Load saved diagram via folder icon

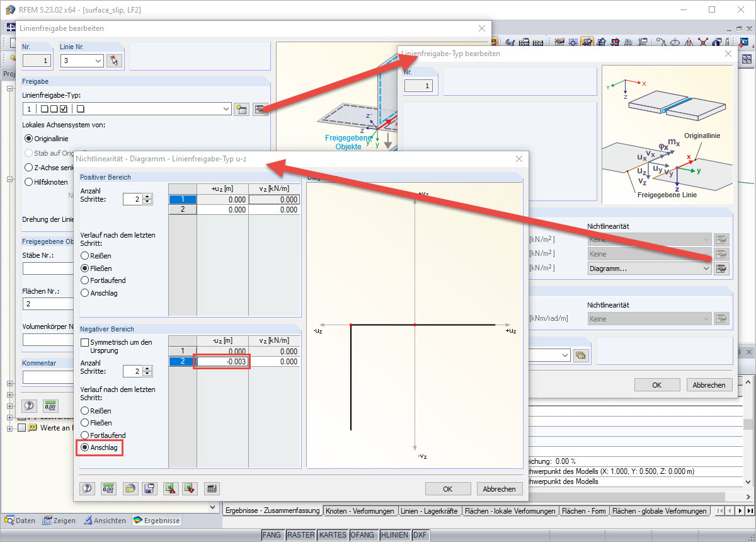pyautogui.click(x=130, y=488)
